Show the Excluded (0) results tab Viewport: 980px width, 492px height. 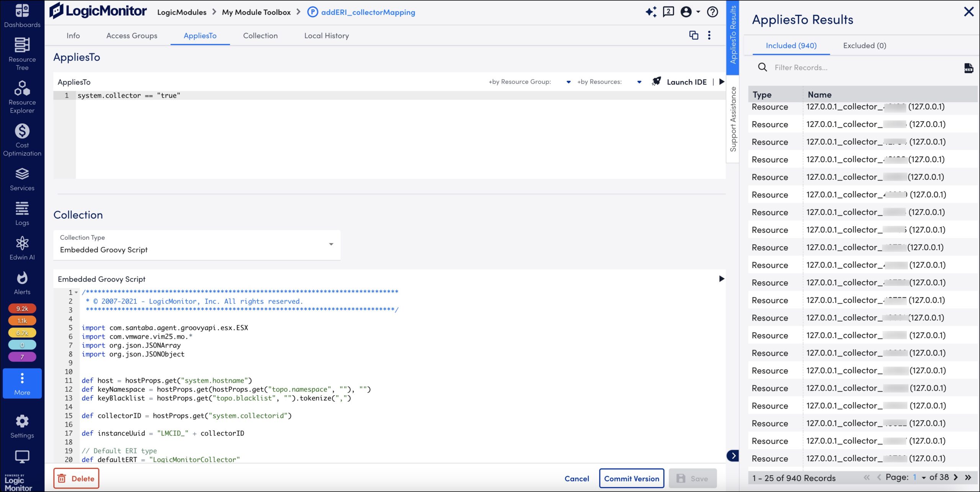(x=864, y=46)
